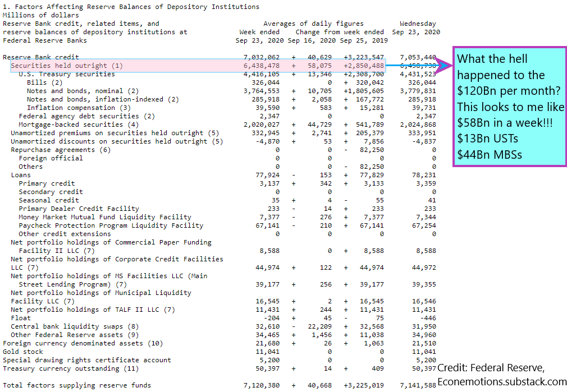Click the Treasury weekly change 13,346
The height and width of the screenshot is (392, 567).
pyautogui.click(x=319, y=74)
